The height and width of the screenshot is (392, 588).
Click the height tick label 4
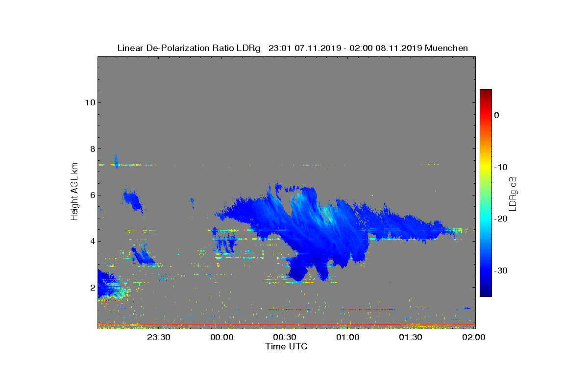pyautogui.click(x=92, y=241)
